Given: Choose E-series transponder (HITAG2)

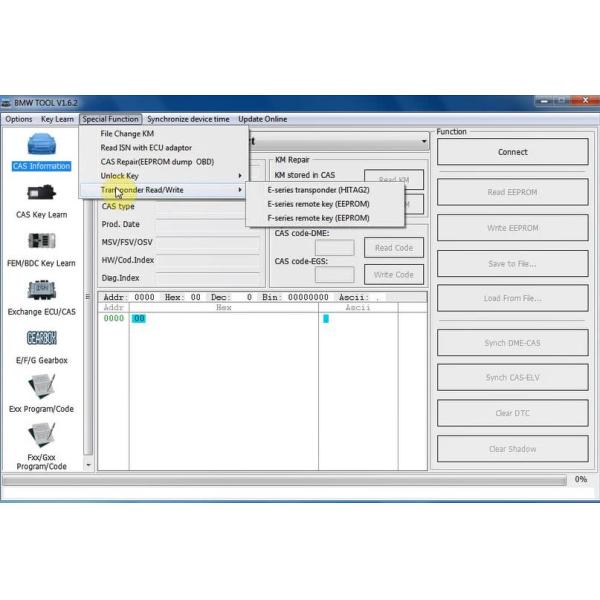Looking at the screenshot, I should coord(318,190).
